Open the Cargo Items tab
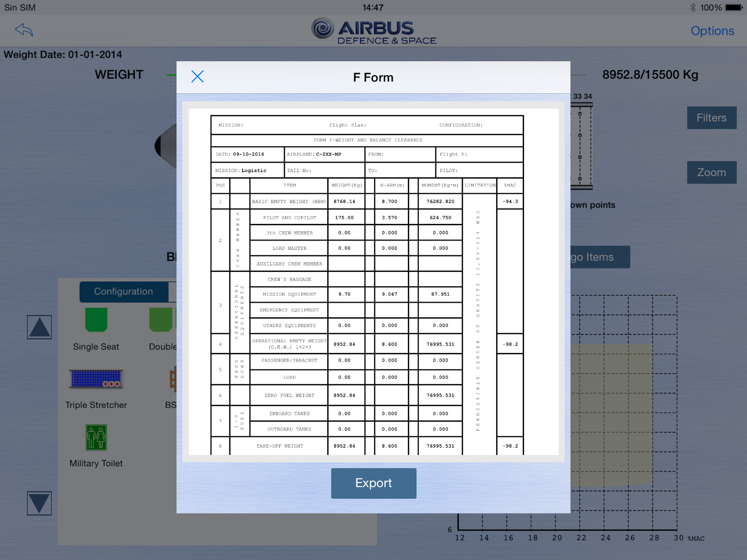 click(x=600, y=257)
